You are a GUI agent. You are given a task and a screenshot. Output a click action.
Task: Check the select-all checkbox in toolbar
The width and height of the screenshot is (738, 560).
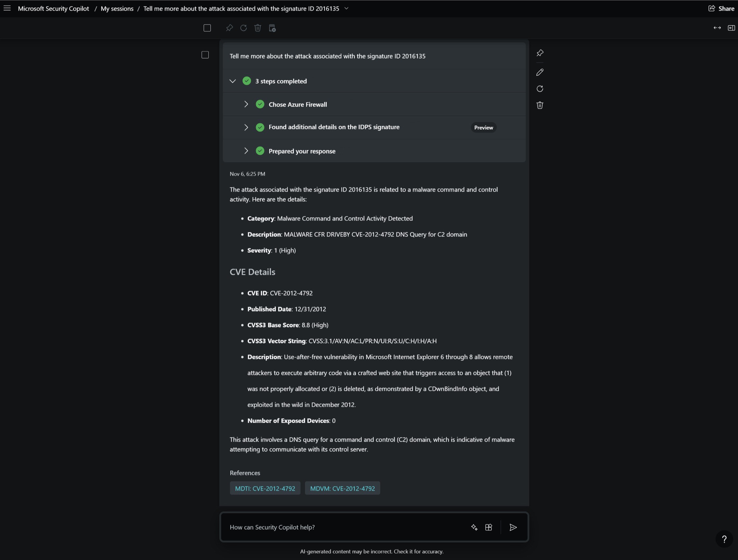click(x=207, y=28)
